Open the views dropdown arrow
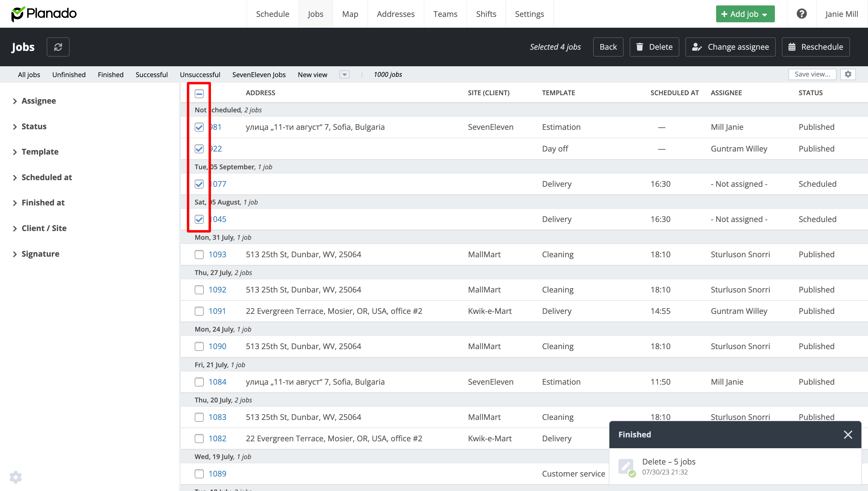868x491 pixels. point(344,74)
